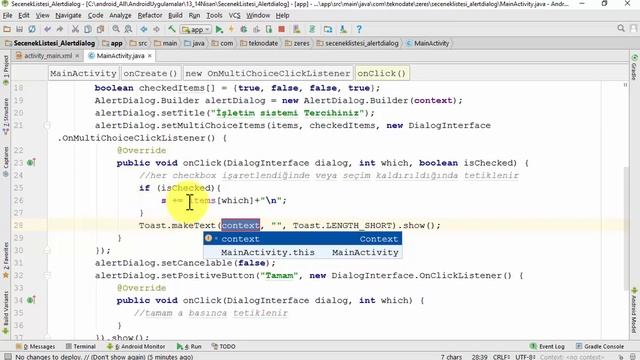Open the Android Monitor tool window

tap(136, 347)
